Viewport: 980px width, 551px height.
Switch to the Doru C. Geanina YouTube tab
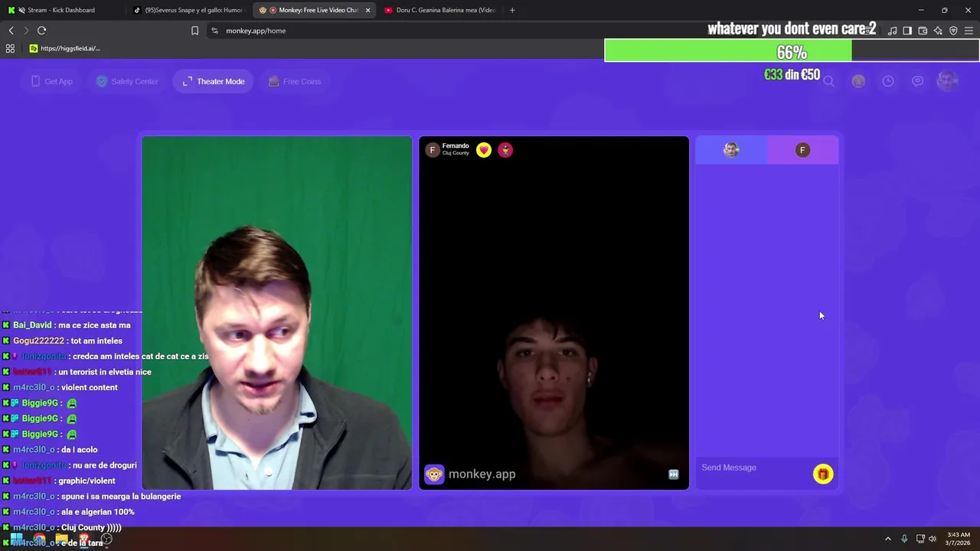click(x=440, y=10)
